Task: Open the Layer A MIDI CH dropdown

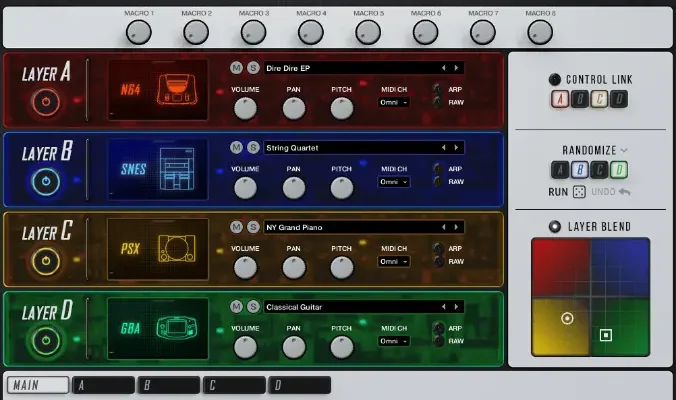Action: 393,102
